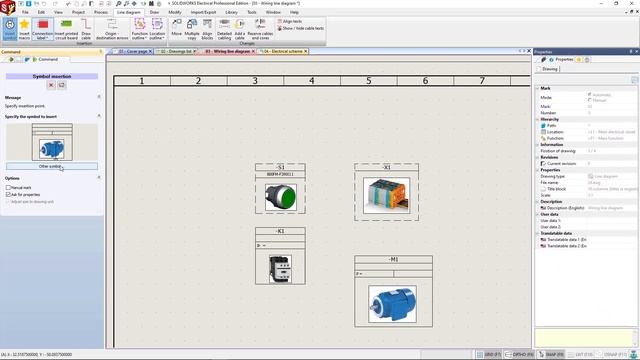Open the Connection label tool
The height and width of the screenshot is (360, 640).
tap(42, 29)
